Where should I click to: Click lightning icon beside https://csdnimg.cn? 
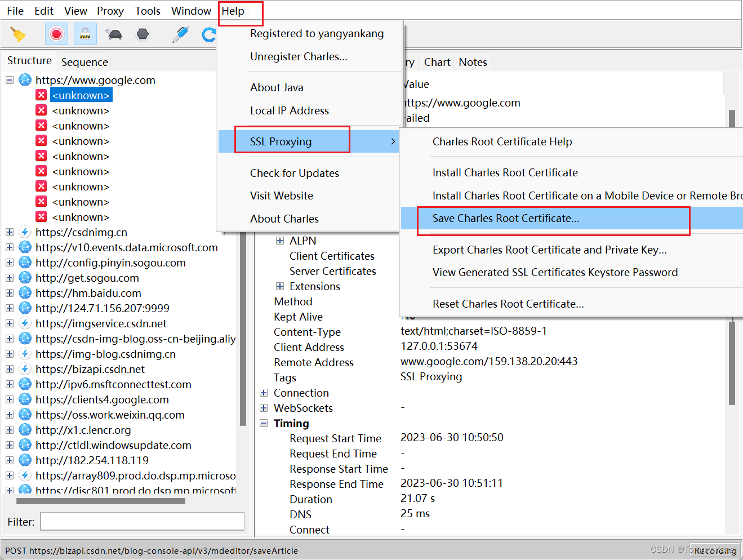point(25,232)
